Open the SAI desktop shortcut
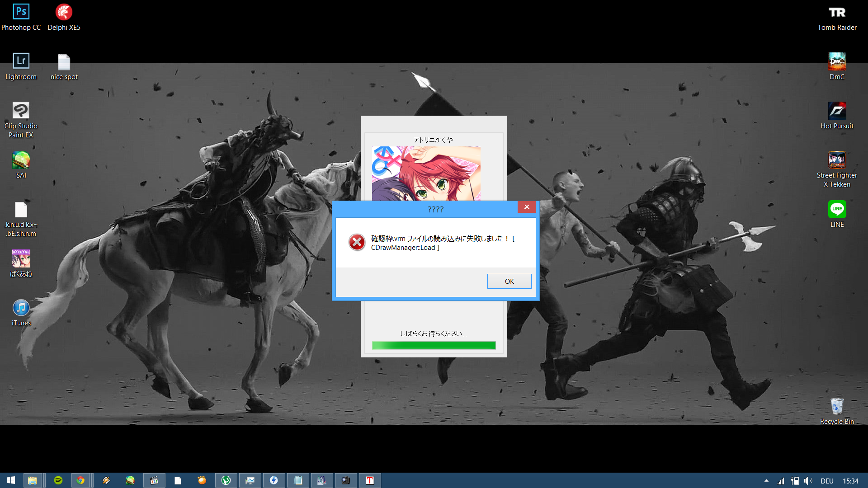Image resolution: width=868 pixels, height=488 pixels. coord(21,160)
